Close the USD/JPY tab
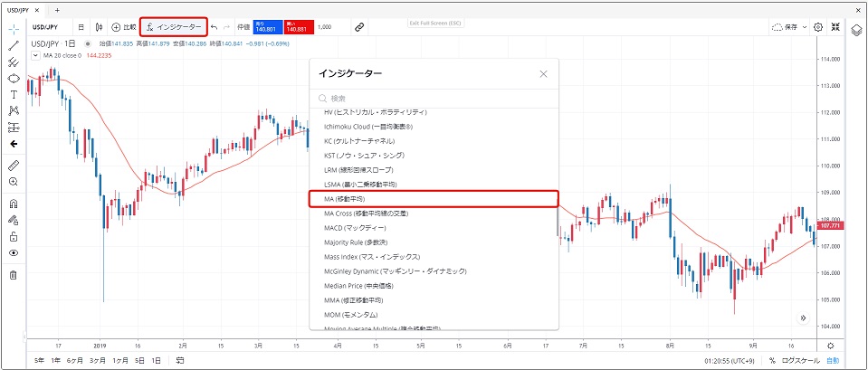Screen dimensions: 868x370 click(36, 10)
